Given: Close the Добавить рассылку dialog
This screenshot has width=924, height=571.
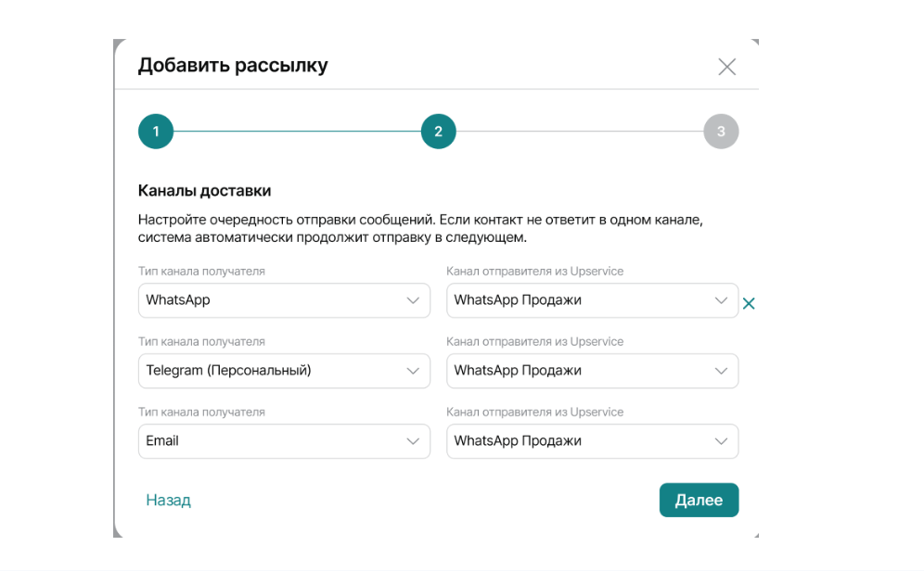Looking at the screenshot, I should click(x=727, y=67).
